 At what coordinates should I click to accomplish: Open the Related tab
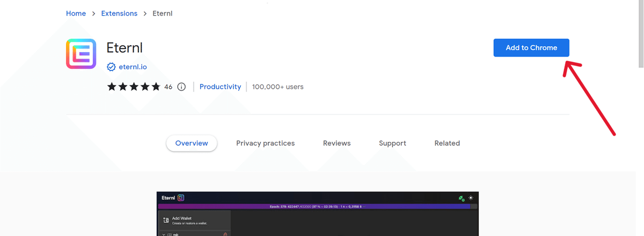[x=447, y=143]
